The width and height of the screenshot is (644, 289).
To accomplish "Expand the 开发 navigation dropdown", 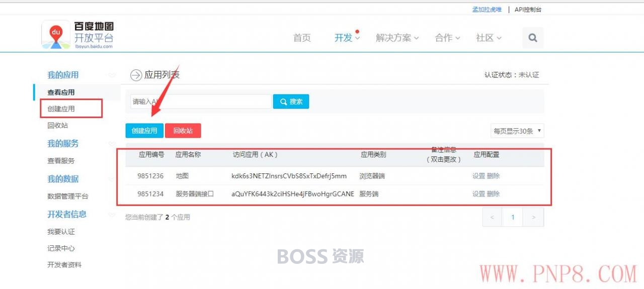I will click(x=347, y=38).
